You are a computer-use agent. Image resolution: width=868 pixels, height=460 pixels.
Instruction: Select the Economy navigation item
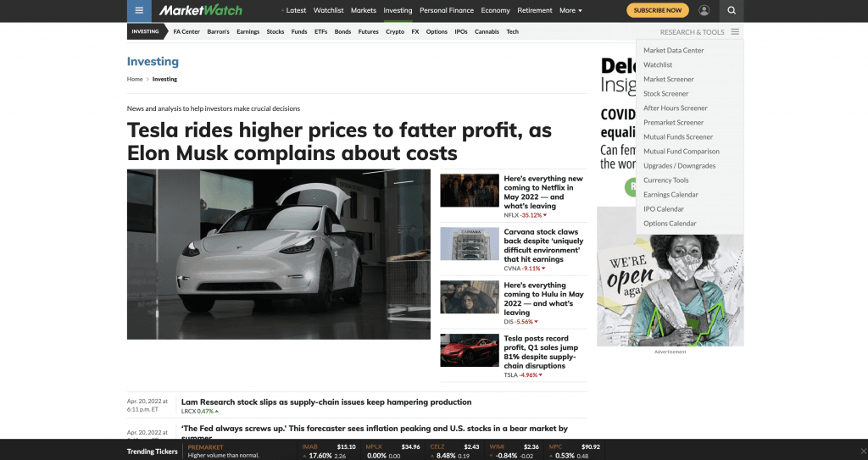(495, 10)
